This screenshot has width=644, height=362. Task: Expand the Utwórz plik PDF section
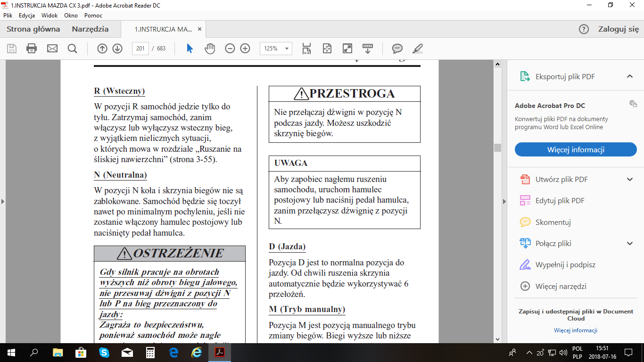(x=629, y=179)
